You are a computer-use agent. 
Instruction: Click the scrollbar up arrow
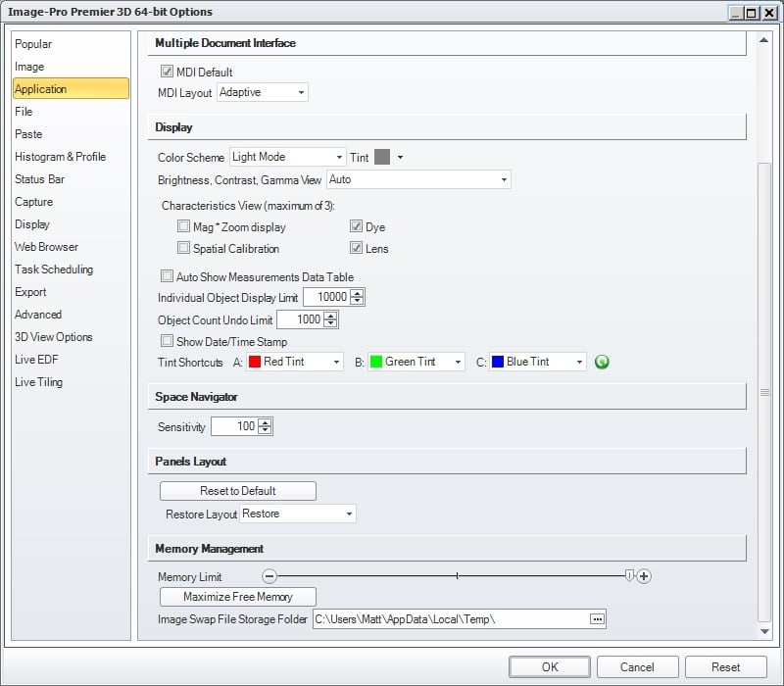(763, 40)
